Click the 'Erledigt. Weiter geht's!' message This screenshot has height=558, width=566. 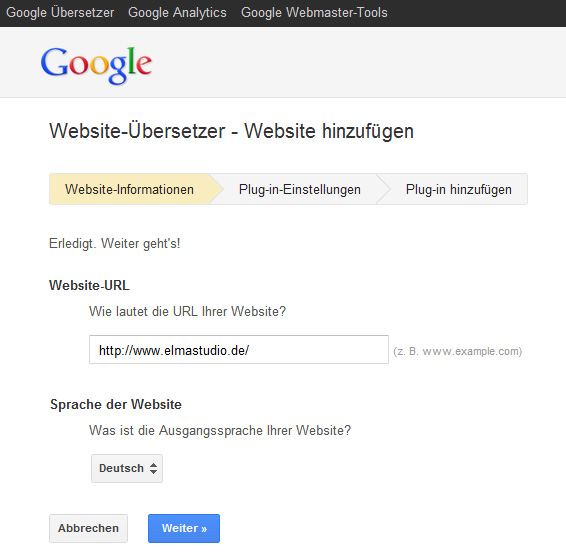(x=114, y=244)
